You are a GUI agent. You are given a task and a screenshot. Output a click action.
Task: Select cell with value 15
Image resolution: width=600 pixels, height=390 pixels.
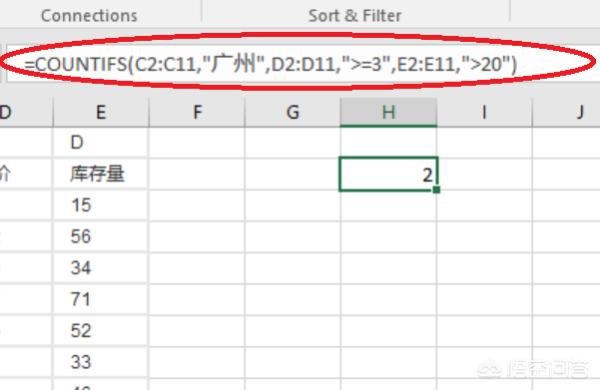tap(101, 206)
